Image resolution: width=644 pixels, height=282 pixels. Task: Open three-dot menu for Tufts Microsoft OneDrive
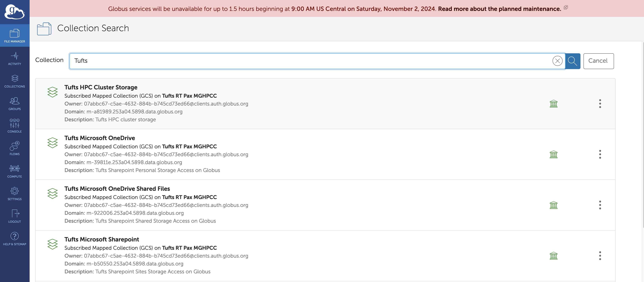[x=600, y=154]
